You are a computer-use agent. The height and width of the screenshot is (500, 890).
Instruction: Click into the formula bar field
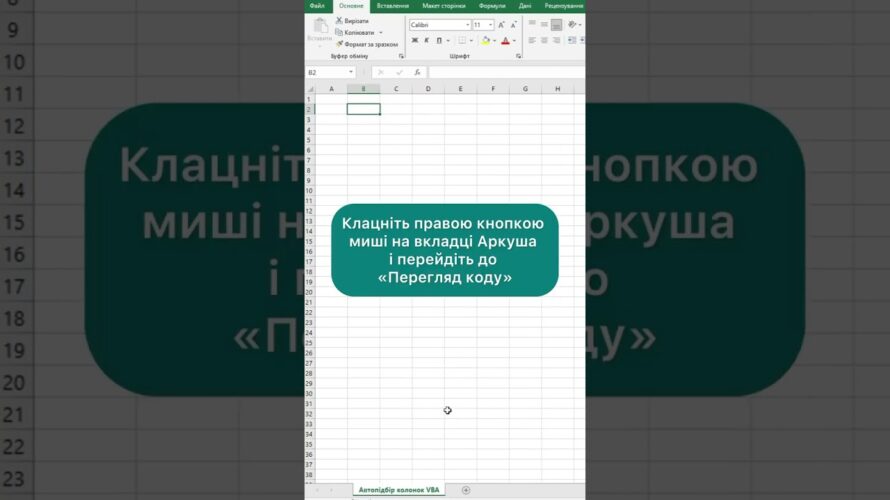(x=507, y=73)
